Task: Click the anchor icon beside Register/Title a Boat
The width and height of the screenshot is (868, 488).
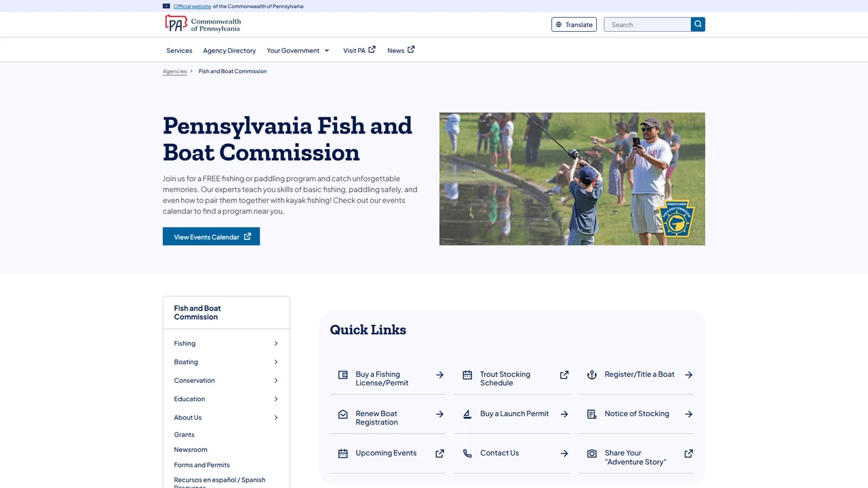Action: click(592, 375)
